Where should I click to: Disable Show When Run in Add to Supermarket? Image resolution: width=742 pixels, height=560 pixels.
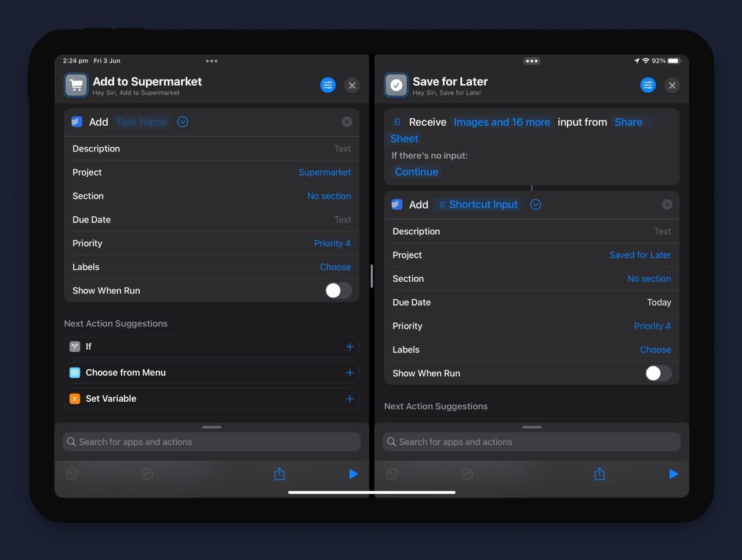[338, 290]
